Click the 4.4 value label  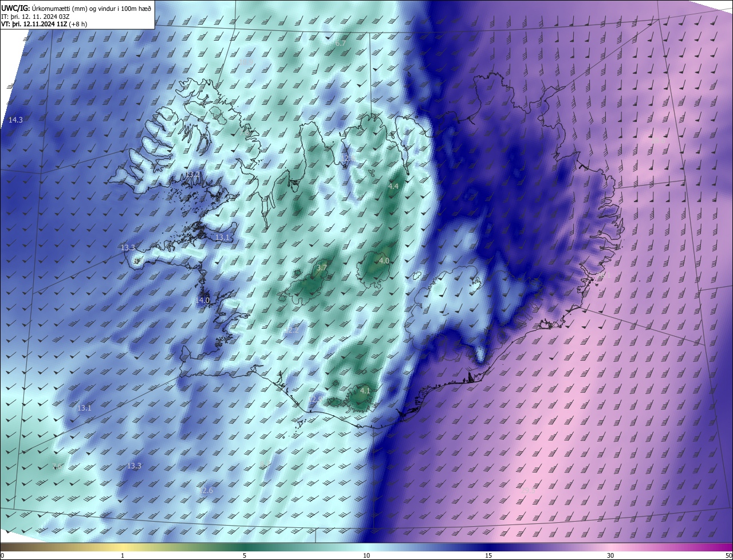[x=393, y=187]
